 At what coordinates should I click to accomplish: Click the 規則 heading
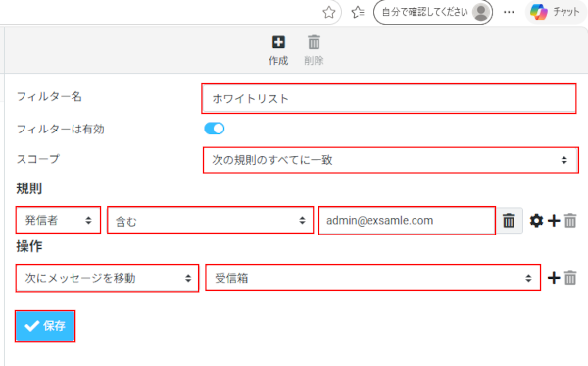pyautogui.click(x=28, y=188)
